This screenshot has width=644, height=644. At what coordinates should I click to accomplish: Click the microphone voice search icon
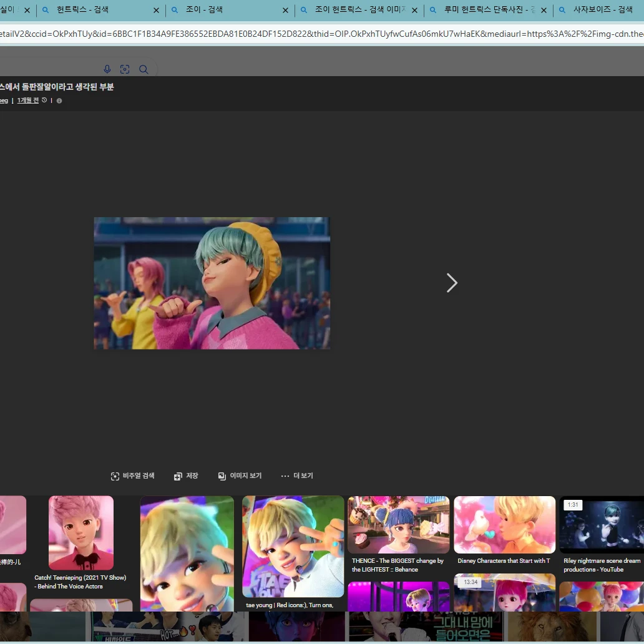click(107, 69)
